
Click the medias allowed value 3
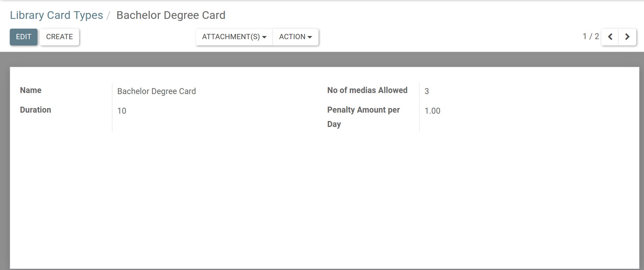(427, 91)
